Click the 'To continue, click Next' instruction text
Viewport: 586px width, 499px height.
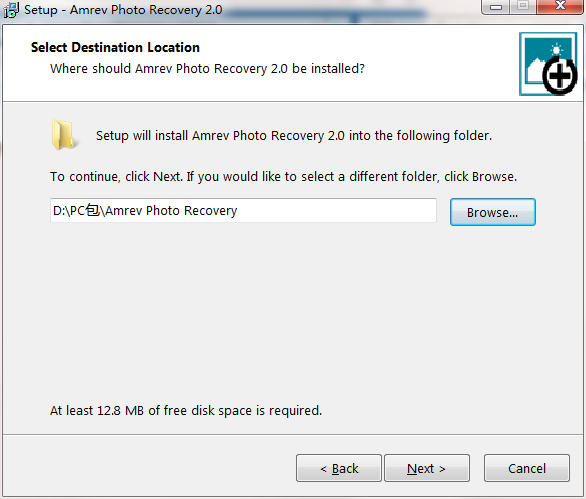pyautogui.click(x=283, y=176)
